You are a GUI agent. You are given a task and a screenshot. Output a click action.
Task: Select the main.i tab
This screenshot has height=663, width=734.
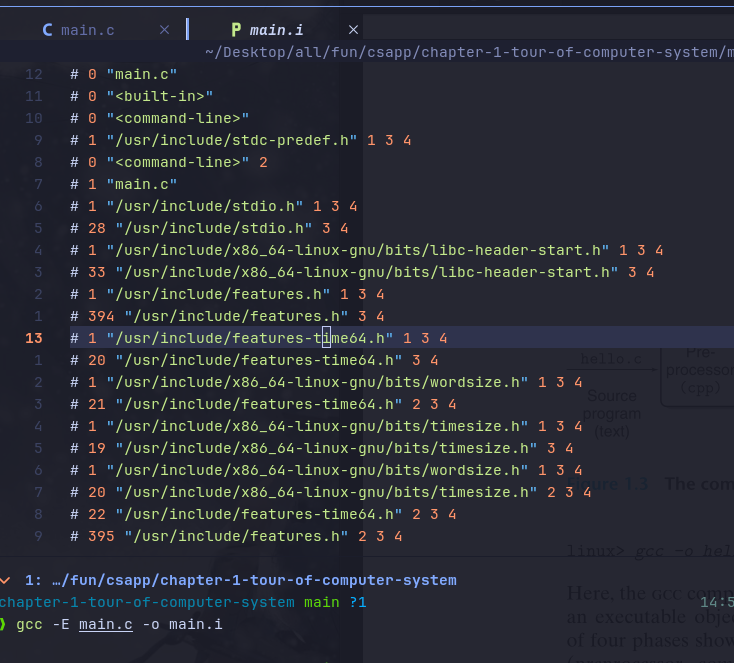276,30
